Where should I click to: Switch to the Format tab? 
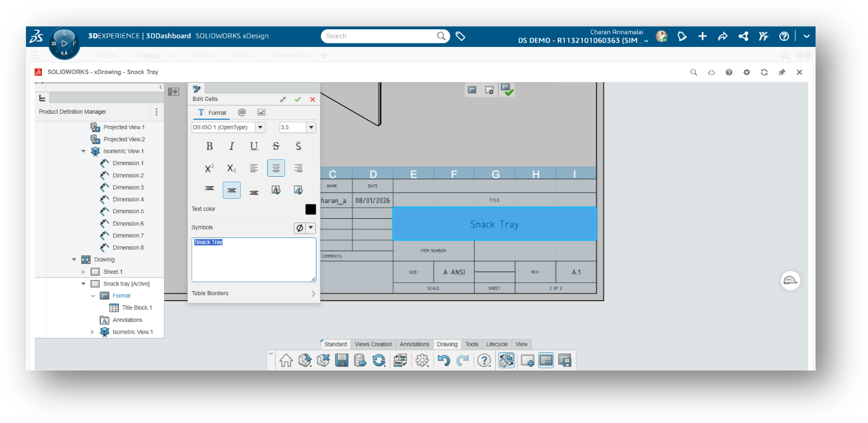pyautogui.click(x=212, y=113)
